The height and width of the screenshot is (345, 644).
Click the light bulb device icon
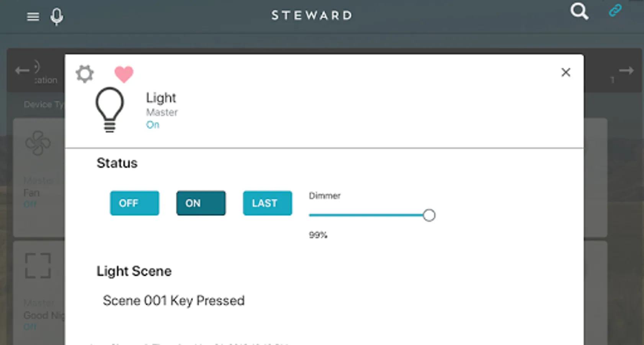(x=110, y=110)
